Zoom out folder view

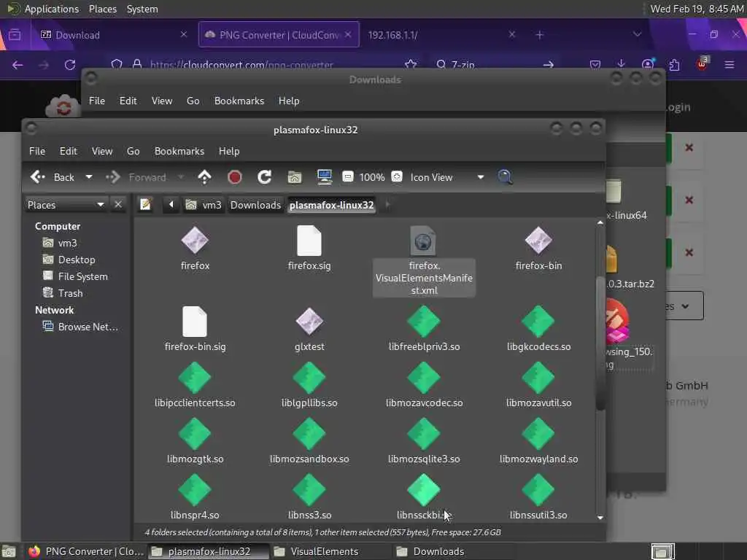click(x=348, y=177)
